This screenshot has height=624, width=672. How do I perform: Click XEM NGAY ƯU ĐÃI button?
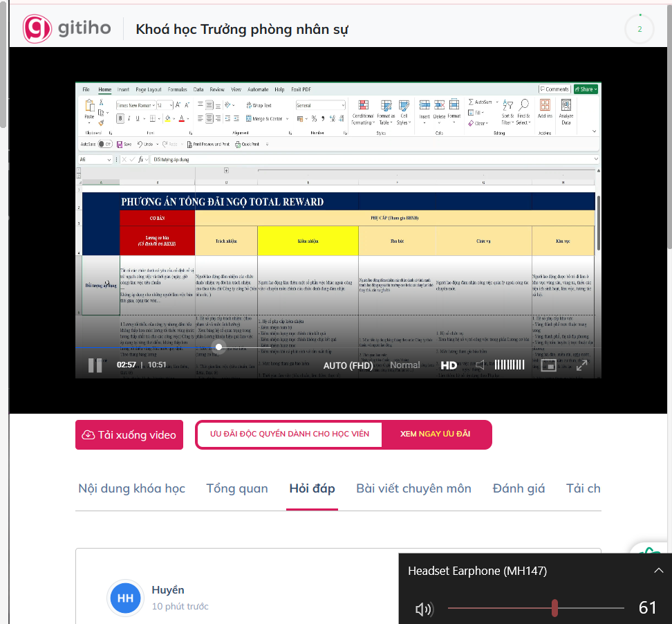click(x=435, y=434)
